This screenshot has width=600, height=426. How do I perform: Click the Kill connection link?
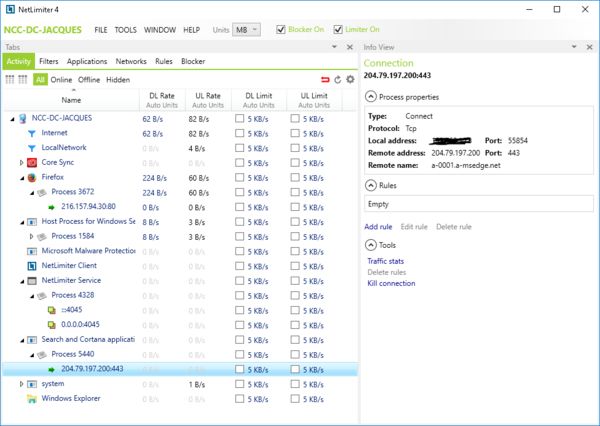(x=391, y=283)
